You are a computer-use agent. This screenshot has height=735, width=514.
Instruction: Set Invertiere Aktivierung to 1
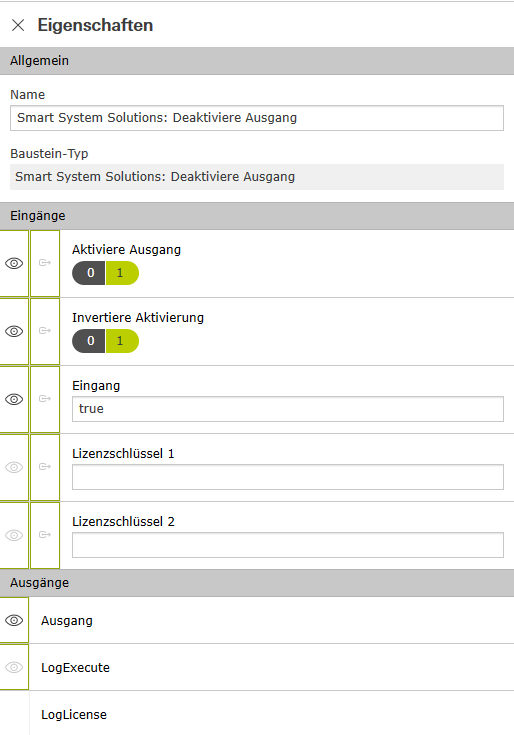pyautogui.click(x=122, y=341)
